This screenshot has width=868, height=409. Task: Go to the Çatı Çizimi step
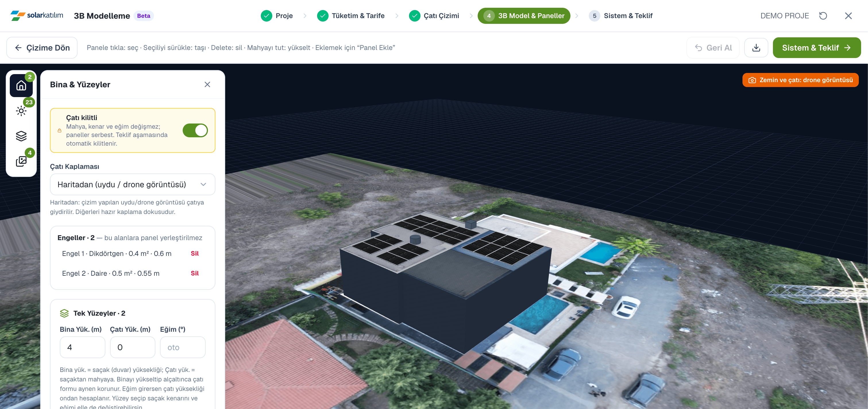click(x=434, y=16)
